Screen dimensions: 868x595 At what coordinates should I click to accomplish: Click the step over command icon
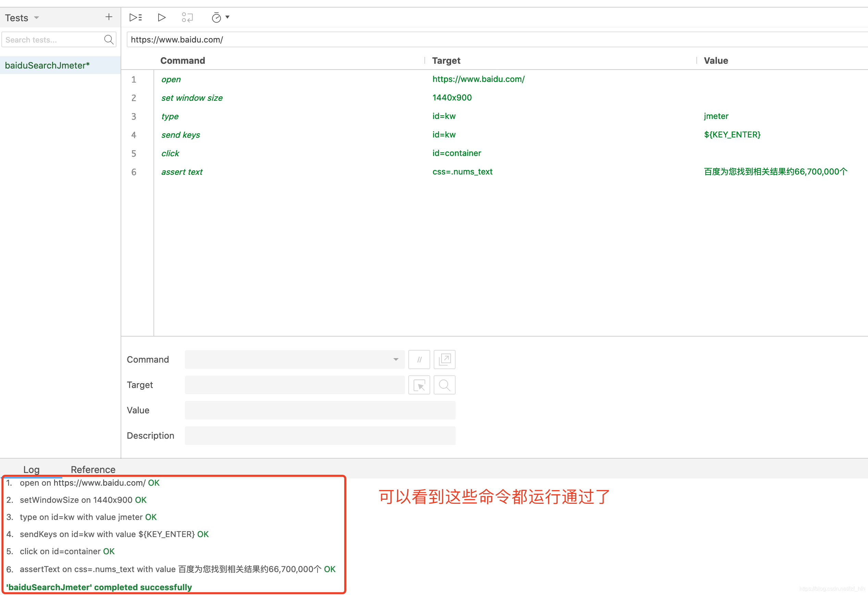(187, 17)
